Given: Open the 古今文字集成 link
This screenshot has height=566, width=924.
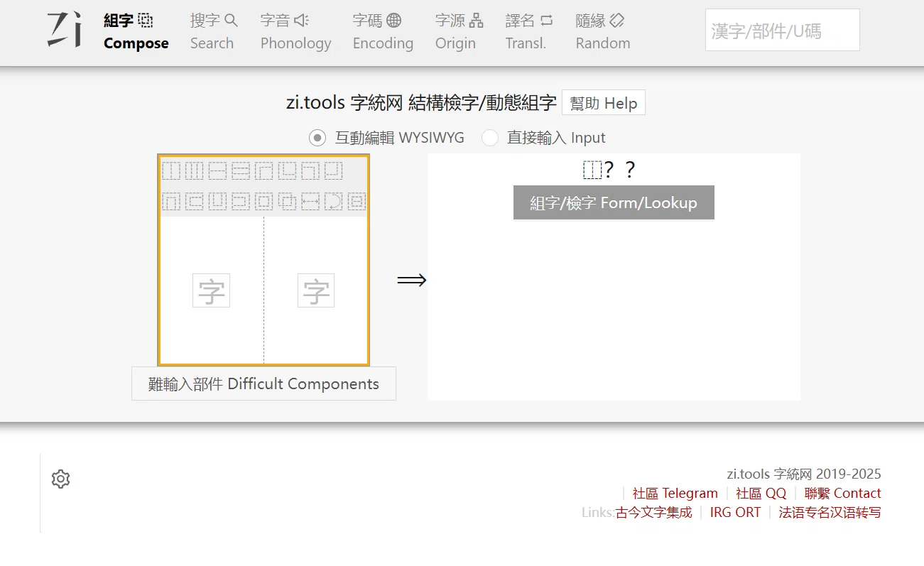Looking at the screenshot, I should coord(654,512).
